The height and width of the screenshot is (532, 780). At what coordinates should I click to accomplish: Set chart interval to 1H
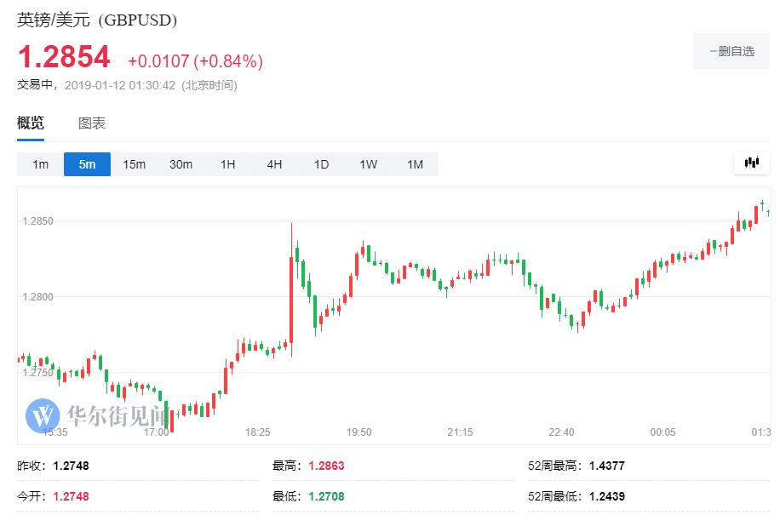pos(227,164)
